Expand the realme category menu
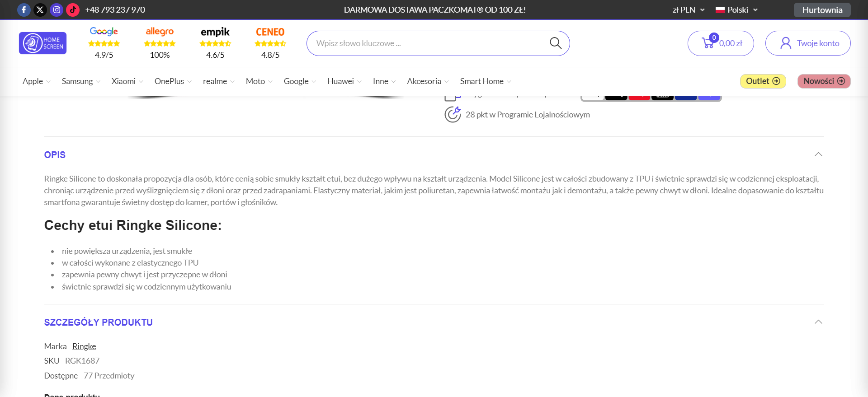The image size is (868, 397). (219, 81)
